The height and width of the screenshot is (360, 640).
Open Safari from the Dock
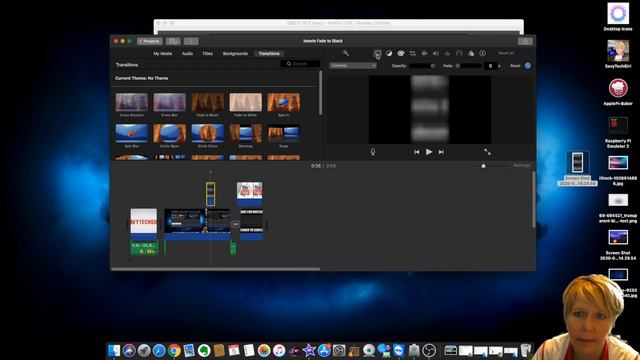tap(159, 350)
